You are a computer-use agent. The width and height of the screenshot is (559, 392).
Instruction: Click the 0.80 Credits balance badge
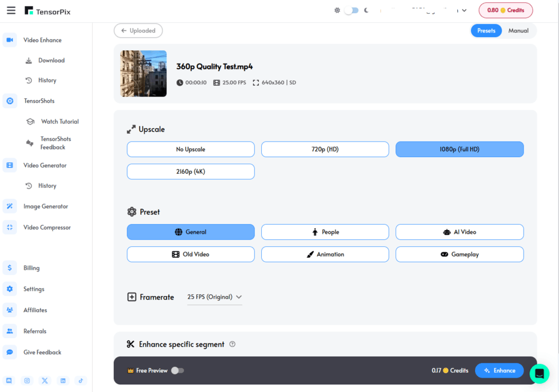click(x=506, y=10)
